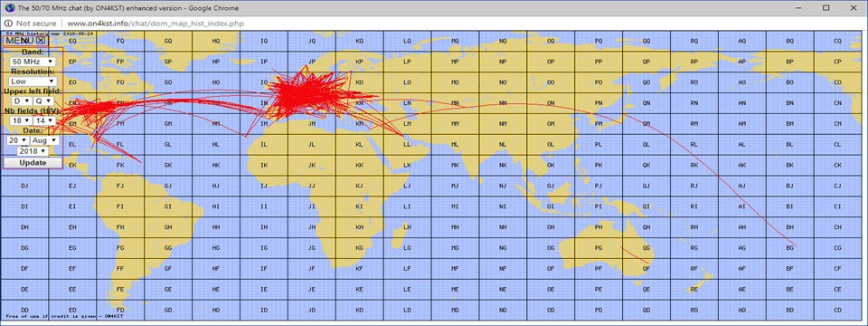Open upper left field Q dropdown

(43, 101)
